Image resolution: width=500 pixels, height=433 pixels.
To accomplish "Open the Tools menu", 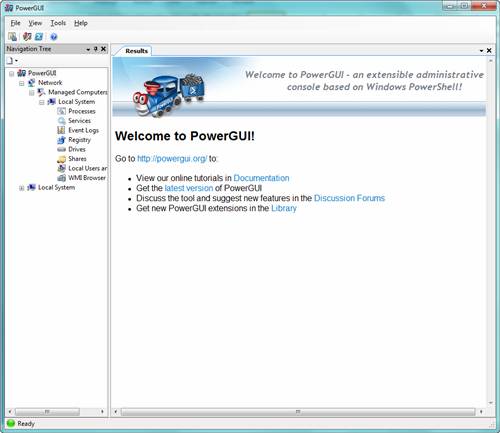I will pyautogui.click(x=58, y=23).
